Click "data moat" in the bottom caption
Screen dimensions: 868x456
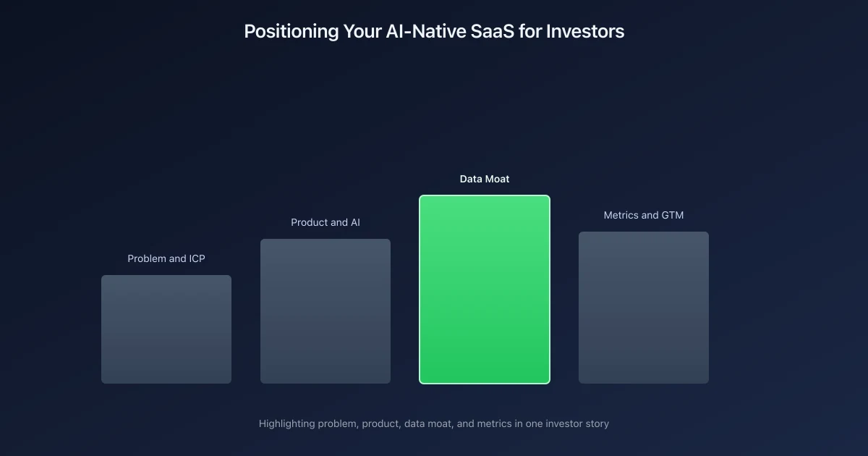tap(429, 423)
